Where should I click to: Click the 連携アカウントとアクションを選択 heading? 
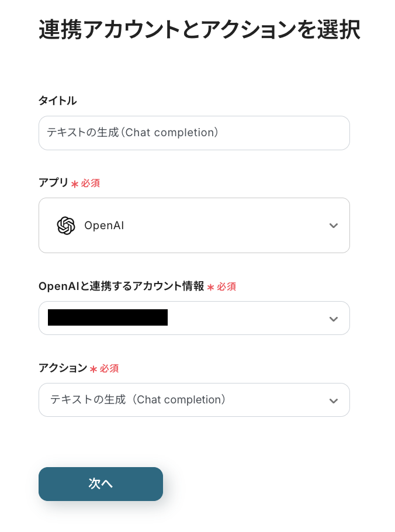(x=199, y=30)
